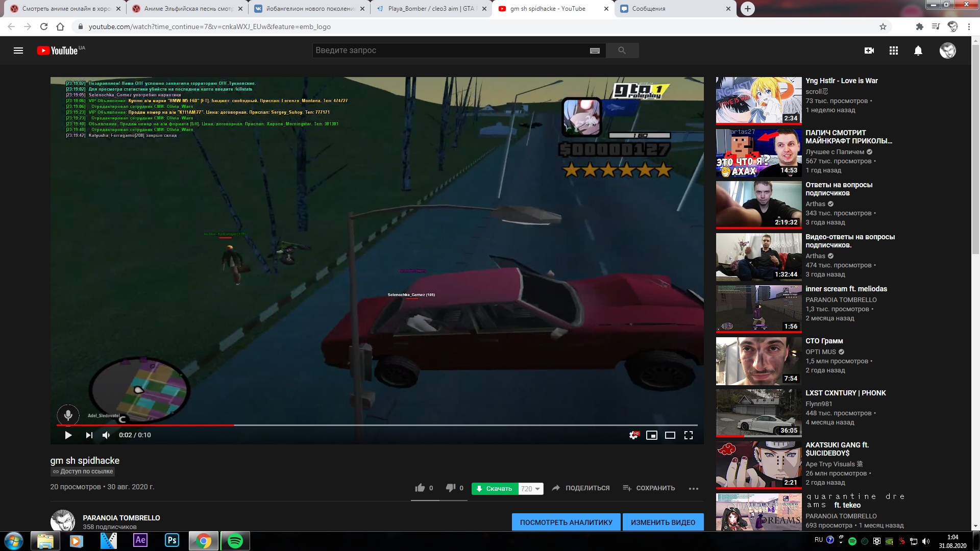Screen dimensions: 980x551
Task: Seek on the video progress bar
Action: pyautogui.click(x=377, y=425)
